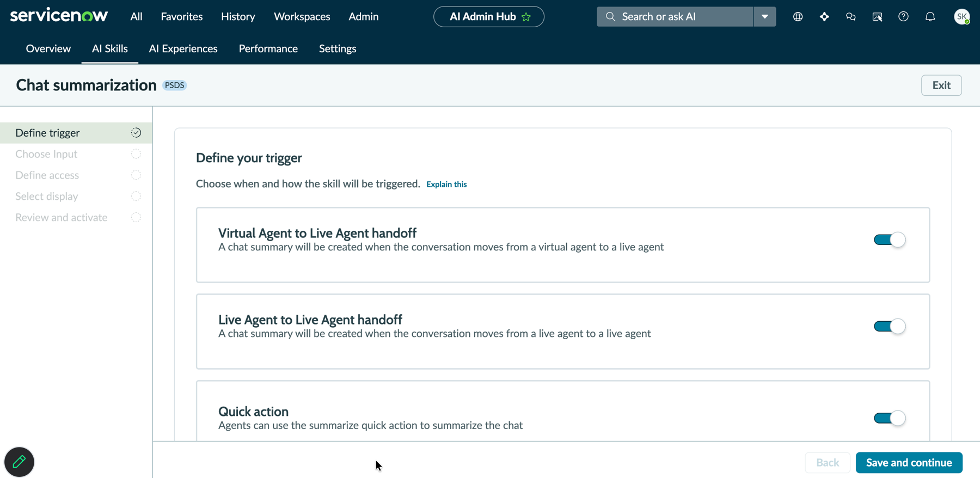
Task: Toggle Live Agent to Live Agent handoff
Action: (890, 326)
